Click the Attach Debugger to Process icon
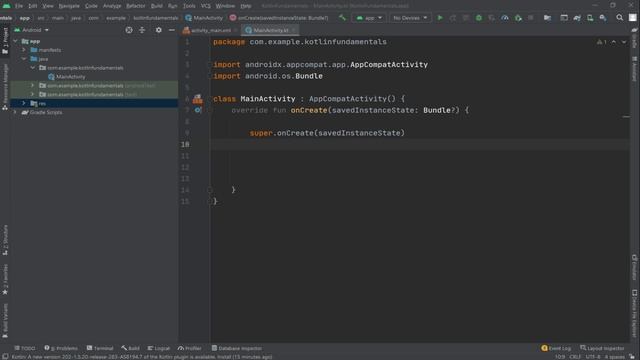 tap(518, 18)
